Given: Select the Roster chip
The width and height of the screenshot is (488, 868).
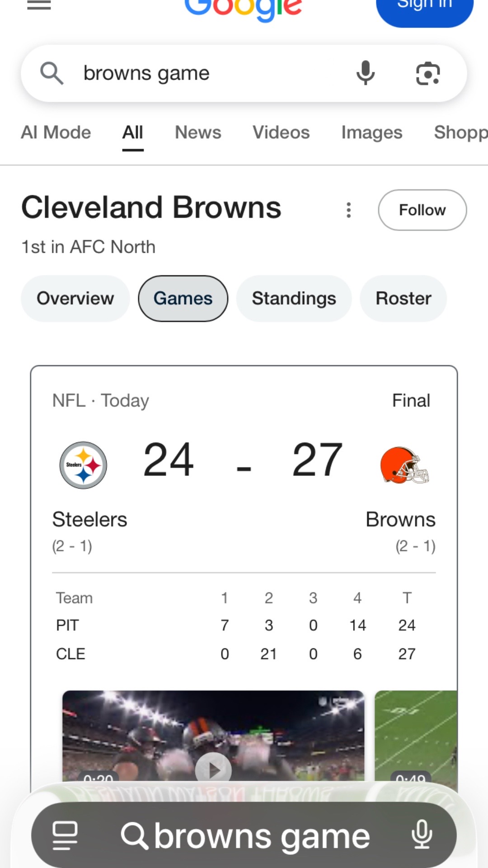Looking at the screenshot, I should pyautogui.click(x=404, y=298).
